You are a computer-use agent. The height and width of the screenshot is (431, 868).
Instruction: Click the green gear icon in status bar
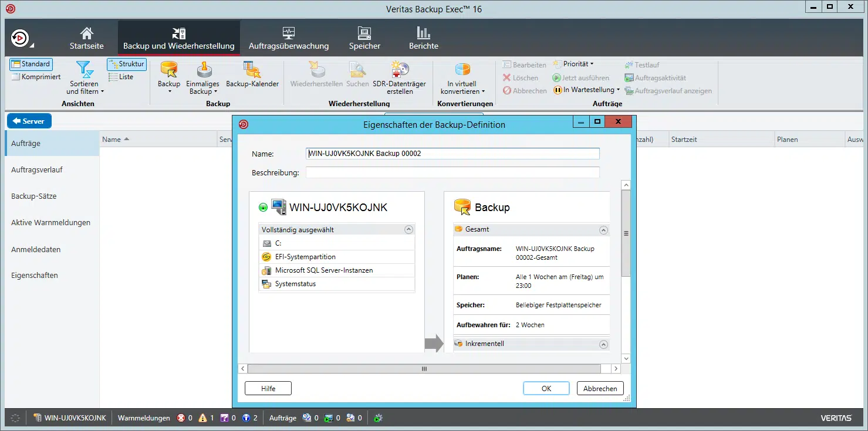[x=379, y=418]
